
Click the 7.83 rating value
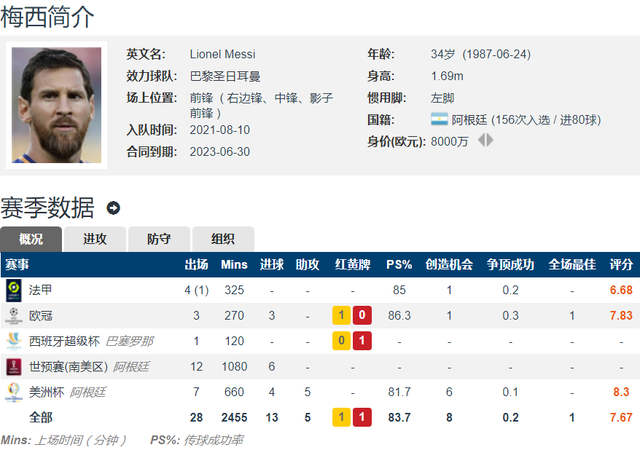click(x=621, y=316)
